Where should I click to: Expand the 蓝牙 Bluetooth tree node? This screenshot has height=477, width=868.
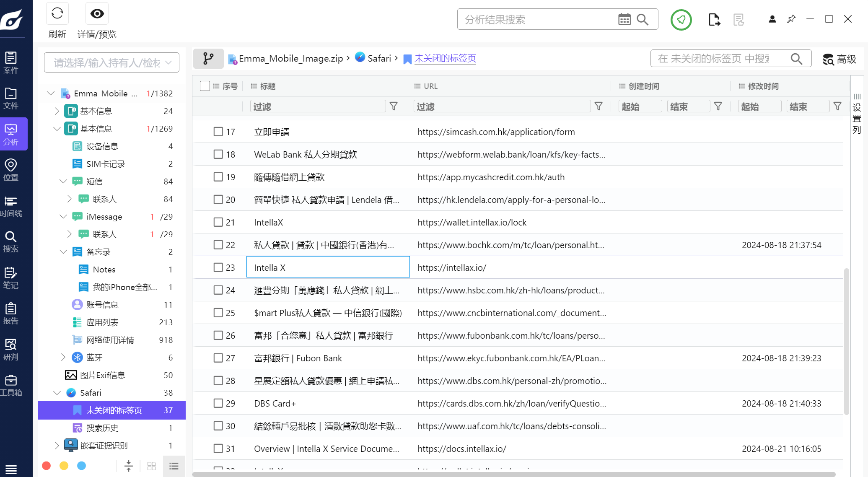pos(63,358)
